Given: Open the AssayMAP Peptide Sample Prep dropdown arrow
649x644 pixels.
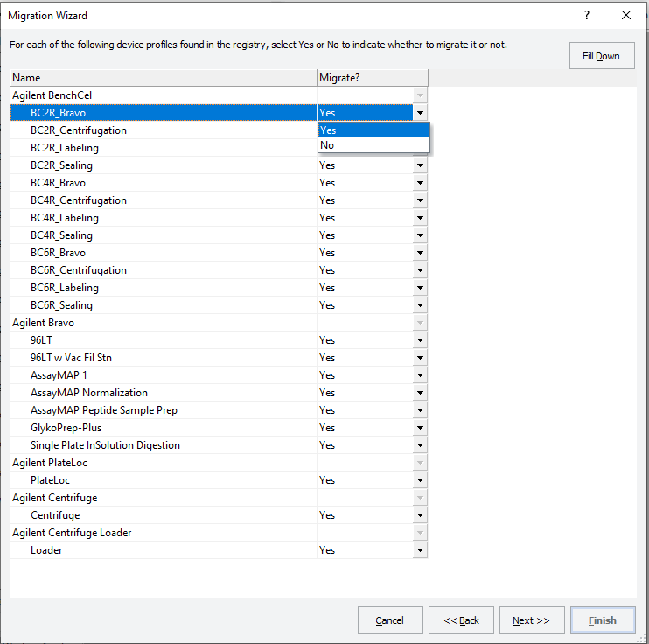Looking at the screenshot, I should point(420,410).
